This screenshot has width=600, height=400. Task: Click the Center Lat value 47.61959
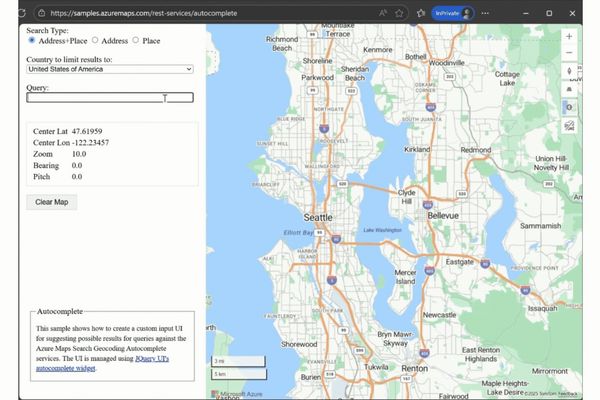coord(87,131)
